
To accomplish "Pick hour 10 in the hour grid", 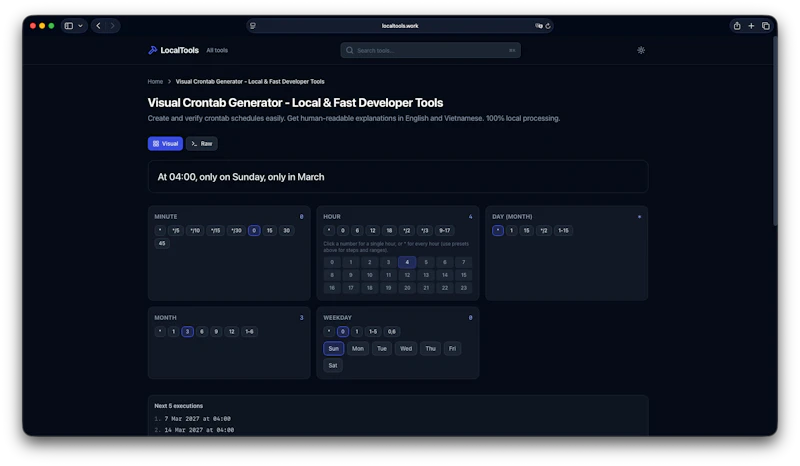I will tap(369, 275).
